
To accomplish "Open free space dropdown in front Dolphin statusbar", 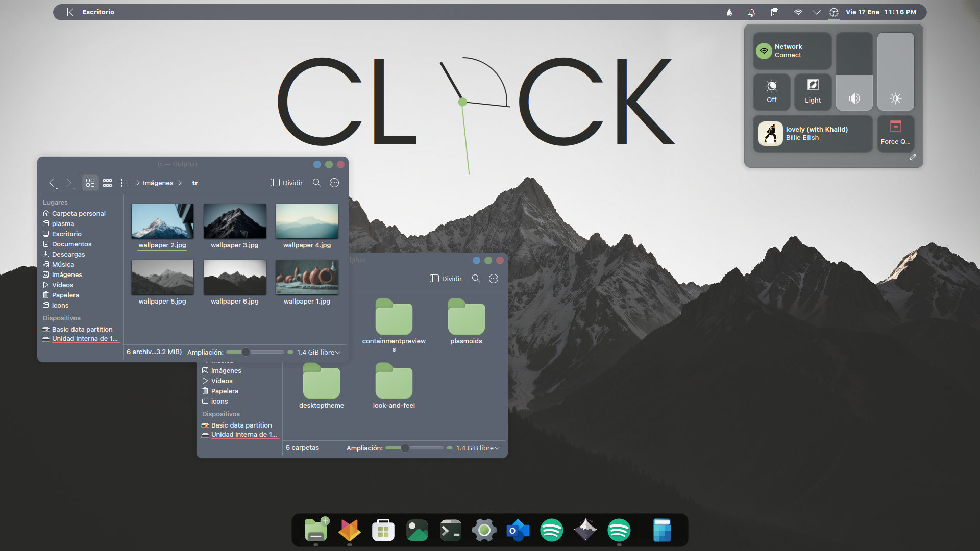I will coord(318,352).
